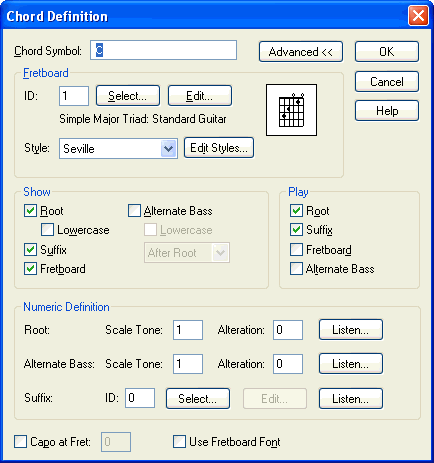Click Listen... for the Suffix row

pyautogui.click(x=351, y=398)
